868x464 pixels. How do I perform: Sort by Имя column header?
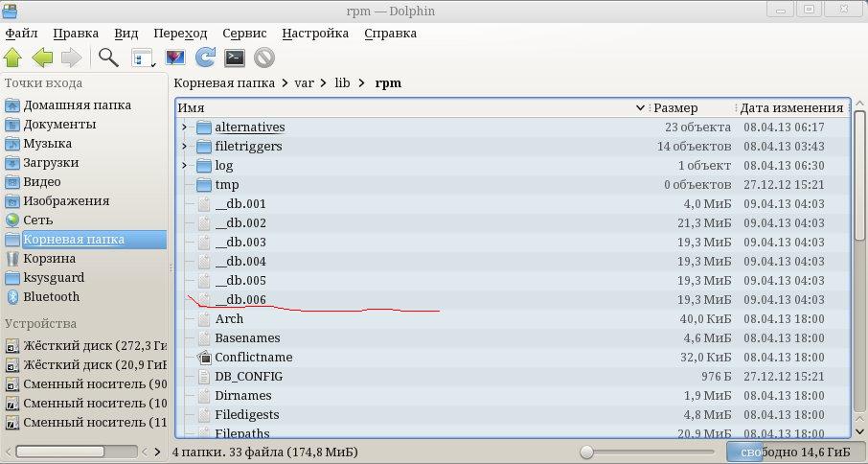[x=410, y=108]
